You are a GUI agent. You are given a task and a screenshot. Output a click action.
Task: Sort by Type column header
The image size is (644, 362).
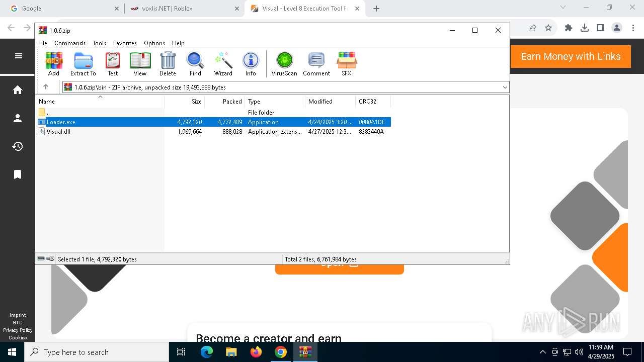point(275,102)
